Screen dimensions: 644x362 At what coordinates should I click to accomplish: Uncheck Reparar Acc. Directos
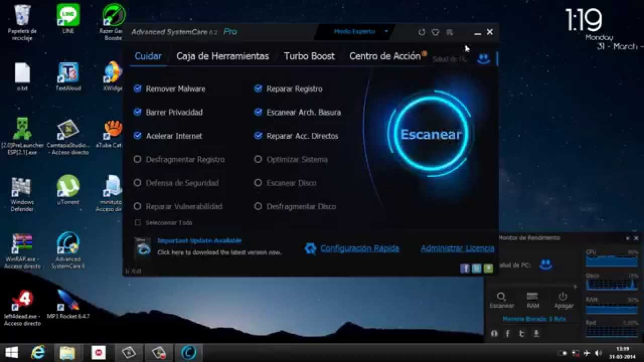(258, 136)
